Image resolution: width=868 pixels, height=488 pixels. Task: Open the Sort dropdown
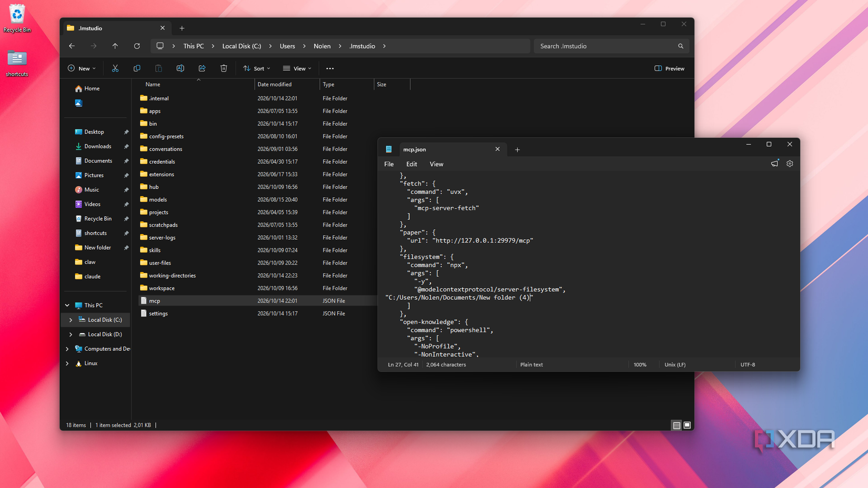pos(257,68)
